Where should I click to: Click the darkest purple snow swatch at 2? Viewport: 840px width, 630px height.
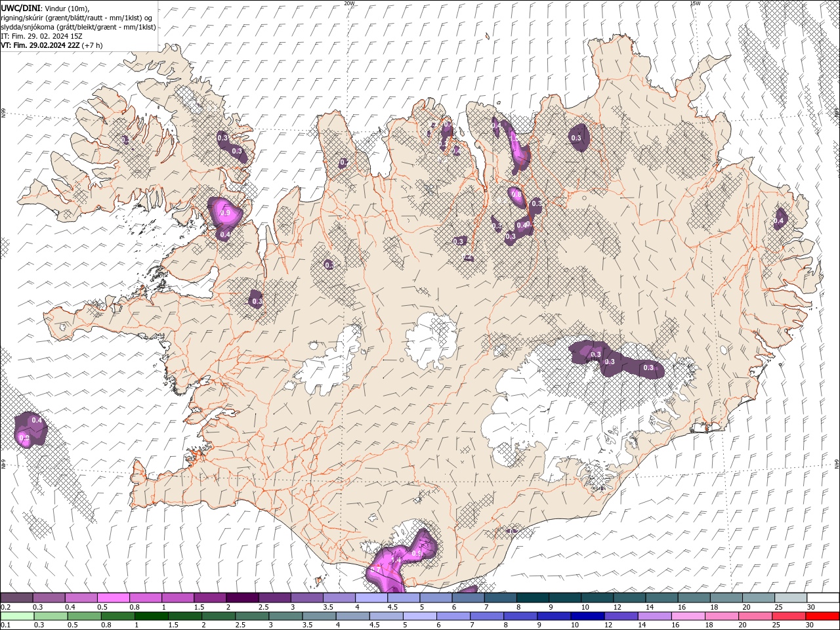click(241, 598)
